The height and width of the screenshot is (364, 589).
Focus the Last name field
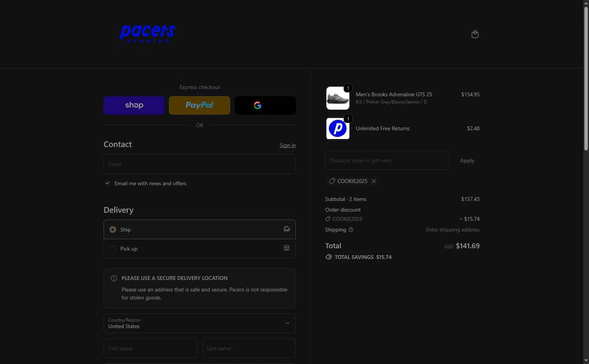pyautogui.click(x=249, y=348)
